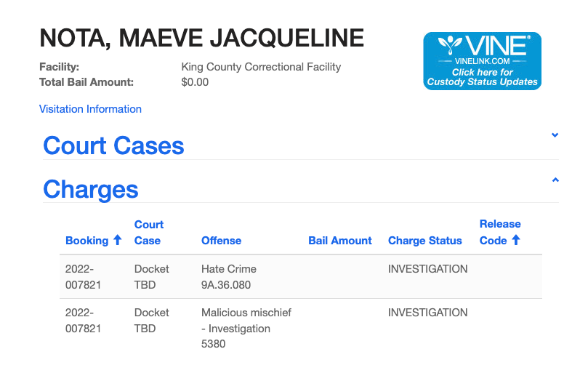Sort charges by Offense column

point(221,241)
